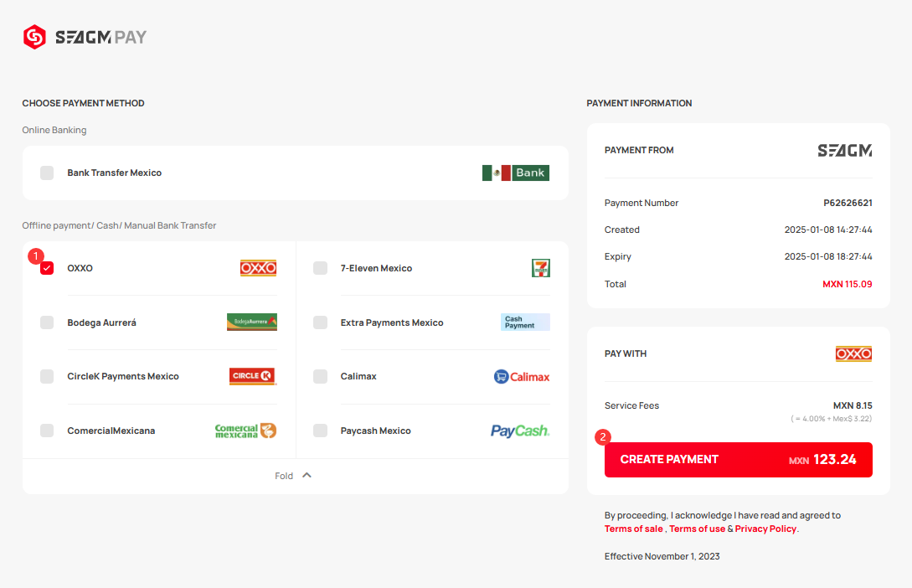This screenshot has height=588, width=912.
Task: Click the Bodega Aurrerá label
Action: [x=102, y=322]
